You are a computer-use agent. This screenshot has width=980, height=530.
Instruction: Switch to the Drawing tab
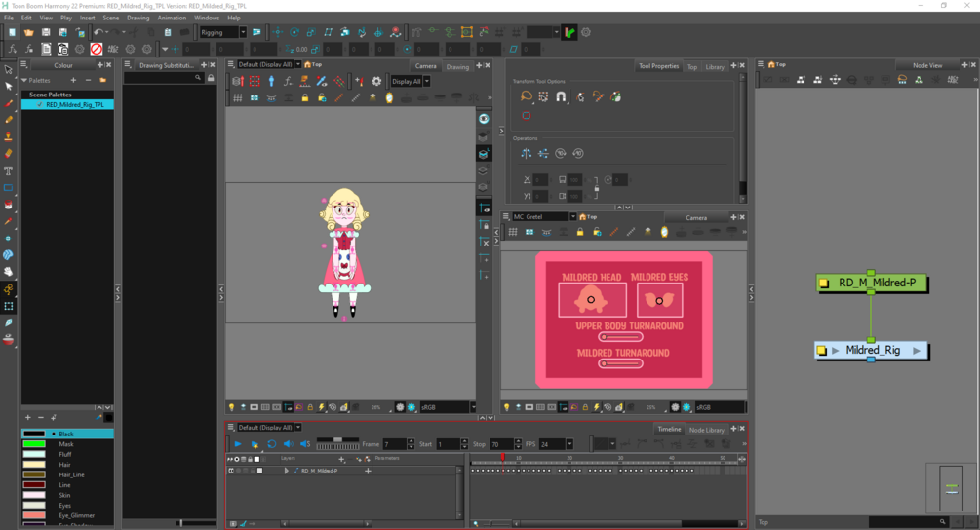coord(457,67)
